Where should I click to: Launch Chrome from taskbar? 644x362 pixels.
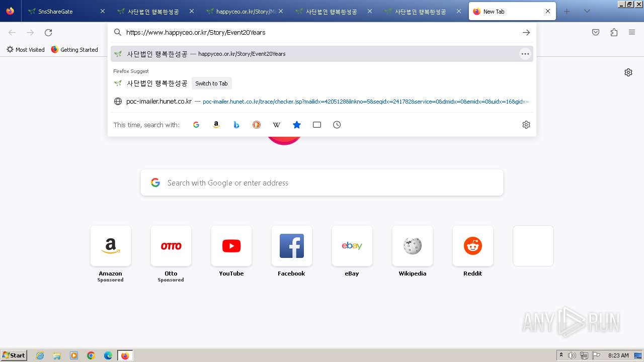coord(91,355)
